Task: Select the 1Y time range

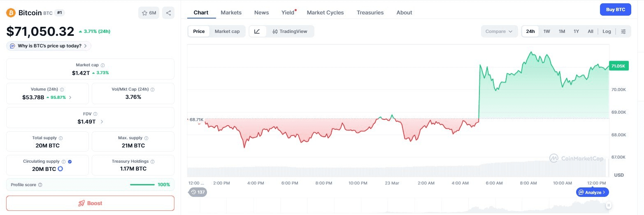Action: click(576, 31)
